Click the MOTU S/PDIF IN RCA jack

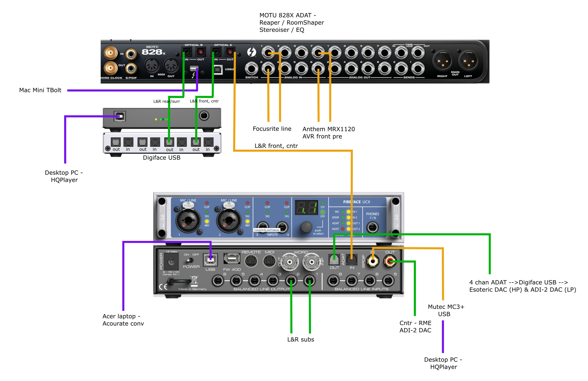(131, 54)
